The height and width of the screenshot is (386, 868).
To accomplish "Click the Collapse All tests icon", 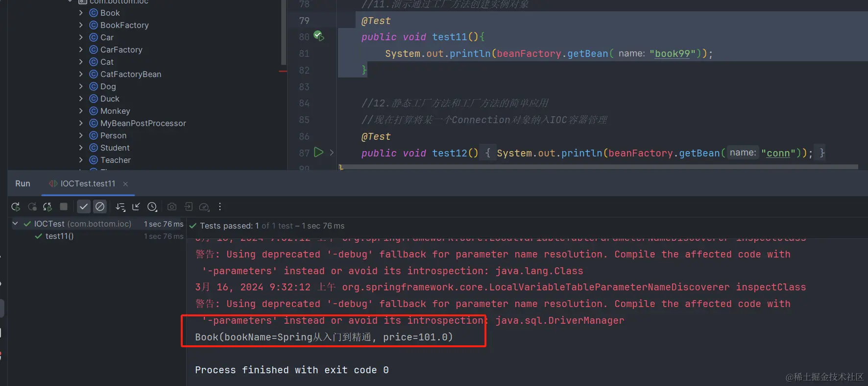I will [x=136, y=207].
